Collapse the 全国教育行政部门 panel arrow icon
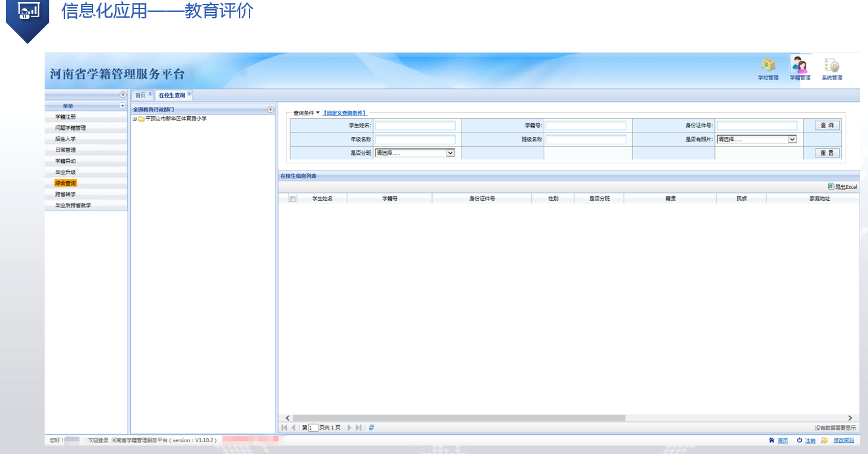The image size is (868, 454). pos(271,110)
